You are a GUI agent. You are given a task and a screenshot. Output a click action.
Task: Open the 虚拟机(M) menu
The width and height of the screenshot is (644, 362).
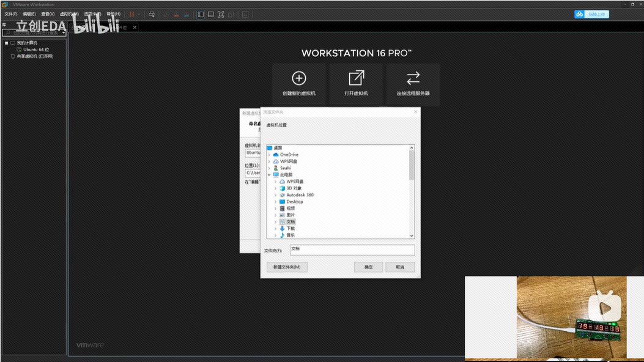[69, 14]
